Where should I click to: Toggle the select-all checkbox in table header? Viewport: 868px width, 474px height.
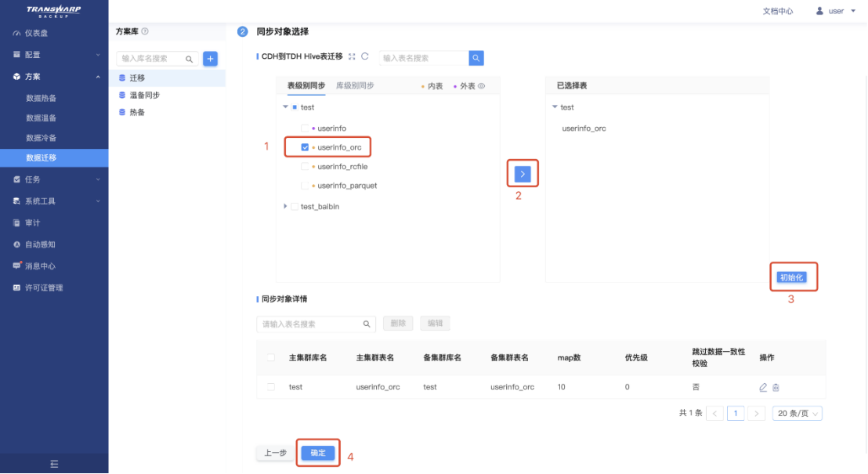tap(271, 358)
